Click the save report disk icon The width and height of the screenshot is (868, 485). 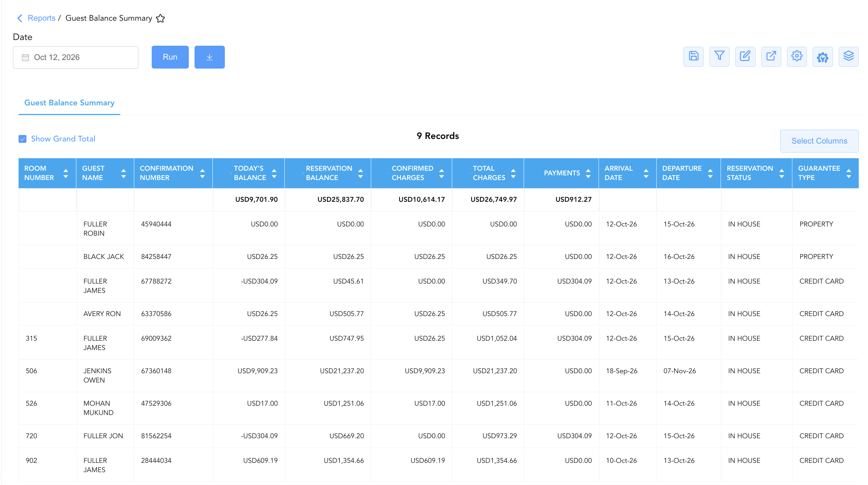pos(693,56)
